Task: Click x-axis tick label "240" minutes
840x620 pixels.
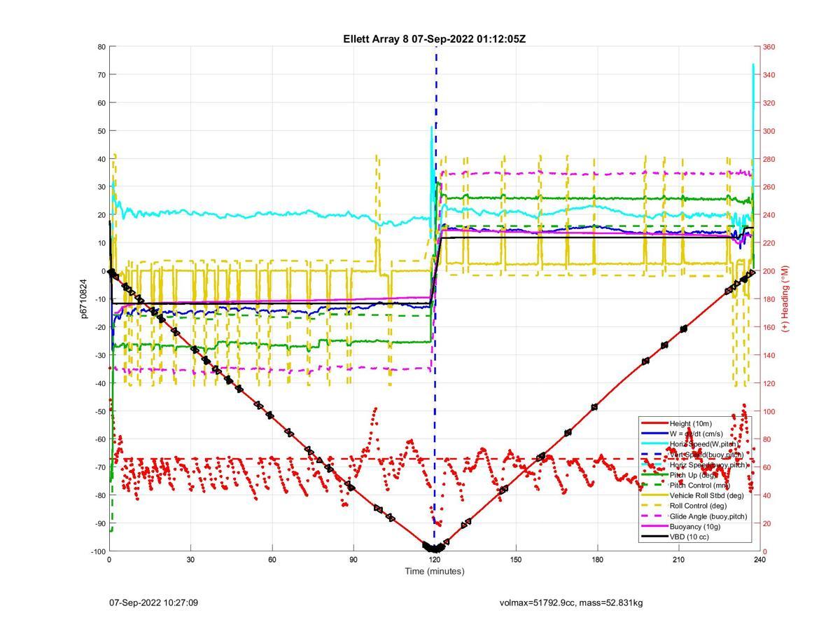Action: pos(759,560)
